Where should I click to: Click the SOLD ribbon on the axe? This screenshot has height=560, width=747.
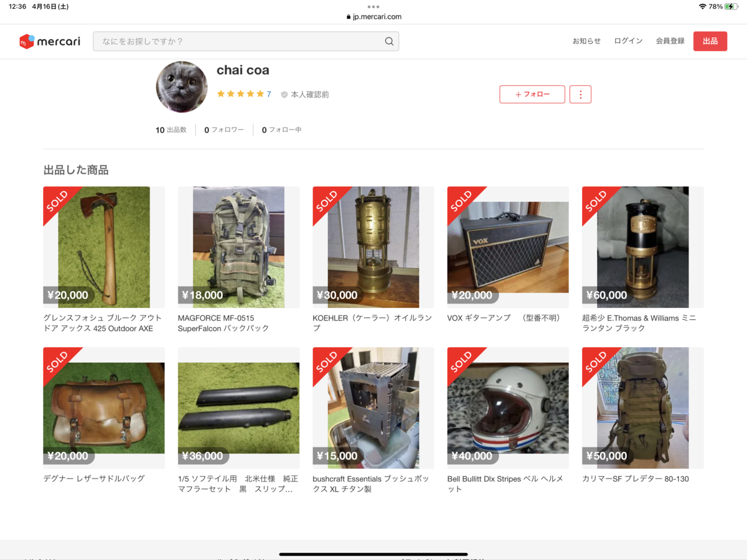[57, 201]
